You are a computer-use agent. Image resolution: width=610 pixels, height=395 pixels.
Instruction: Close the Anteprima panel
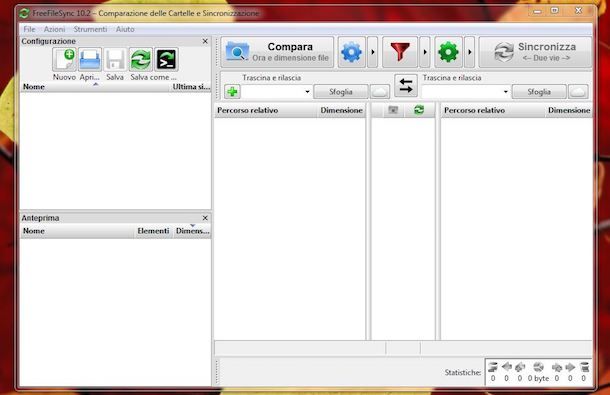(205, 218)
